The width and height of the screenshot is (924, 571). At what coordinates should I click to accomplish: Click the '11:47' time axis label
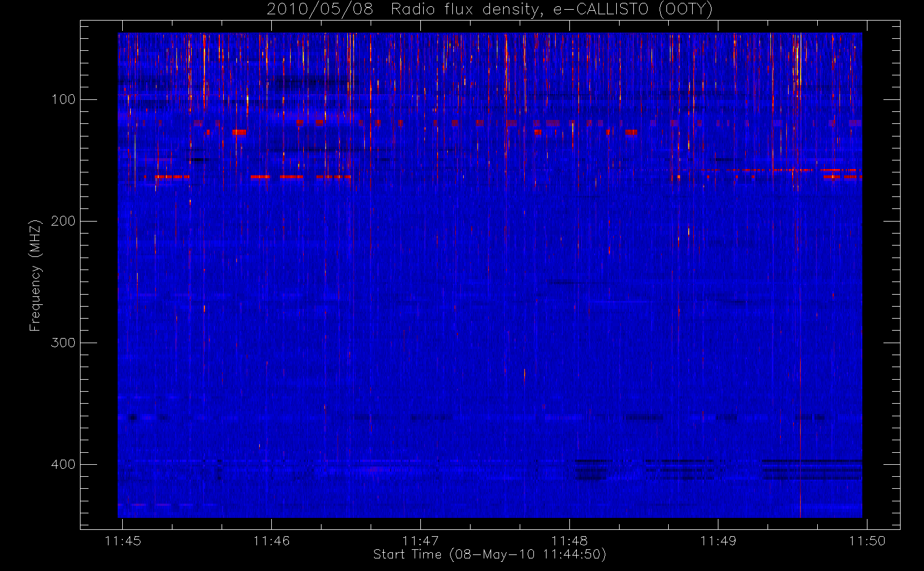point(420,541)
